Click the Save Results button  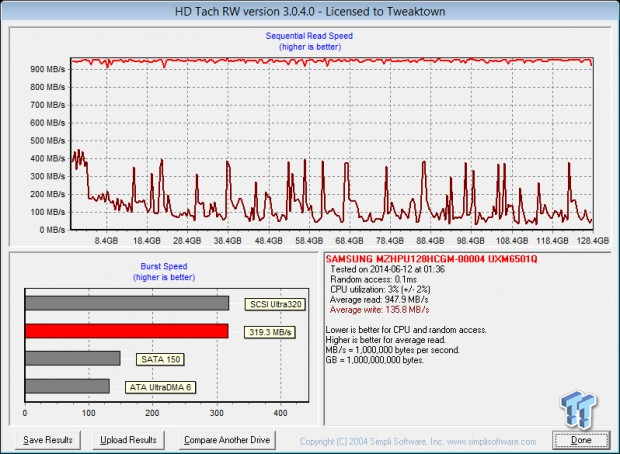(48, 440)
